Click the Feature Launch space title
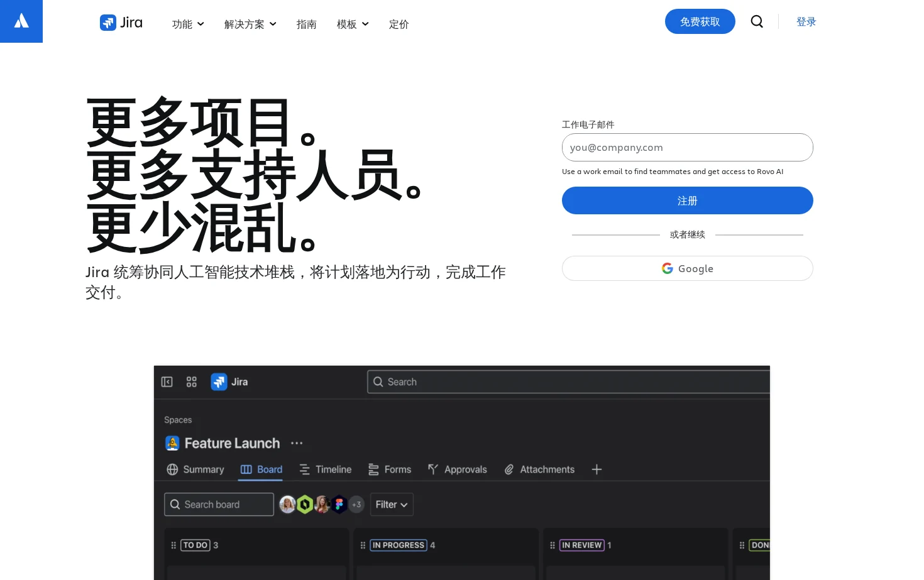Screen dimensions: 924x580 point(232,443)
